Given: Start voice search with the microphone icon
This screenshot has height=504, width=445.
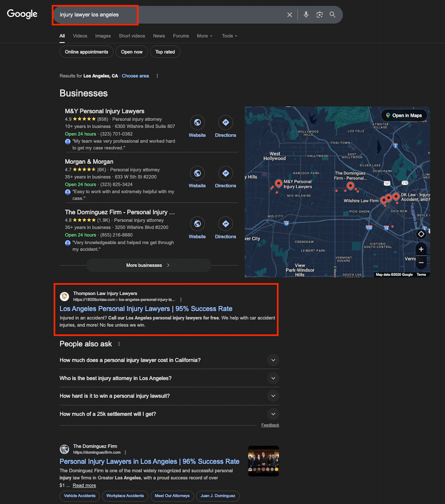Looking at the screenshot, I should pyautogui.click(x=306, y=14).
